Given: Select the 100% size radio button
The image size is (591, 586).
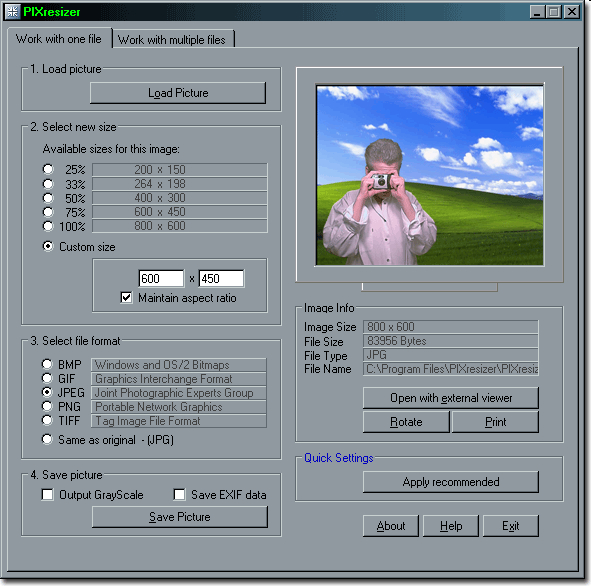Looking at the screenshot, I should click(48, 226).
